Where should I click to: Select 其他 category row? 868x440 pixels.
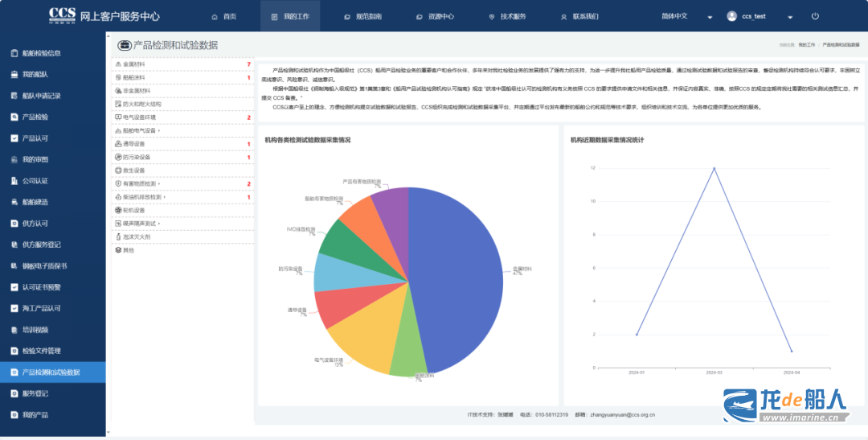tap(182, 250)
